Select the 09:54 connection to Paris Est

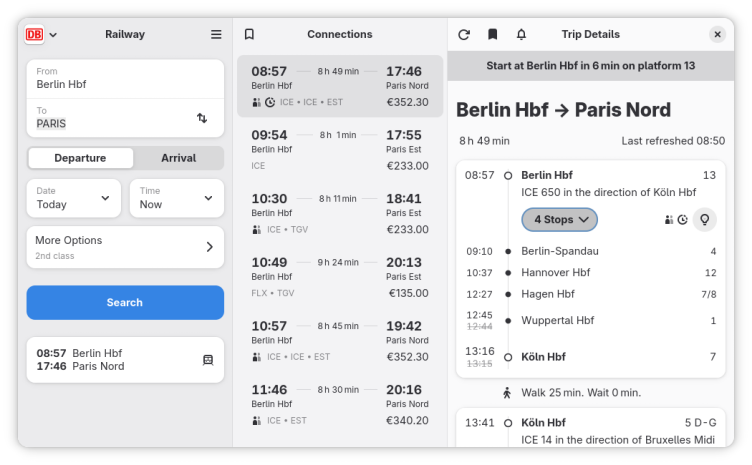(340, 150)
